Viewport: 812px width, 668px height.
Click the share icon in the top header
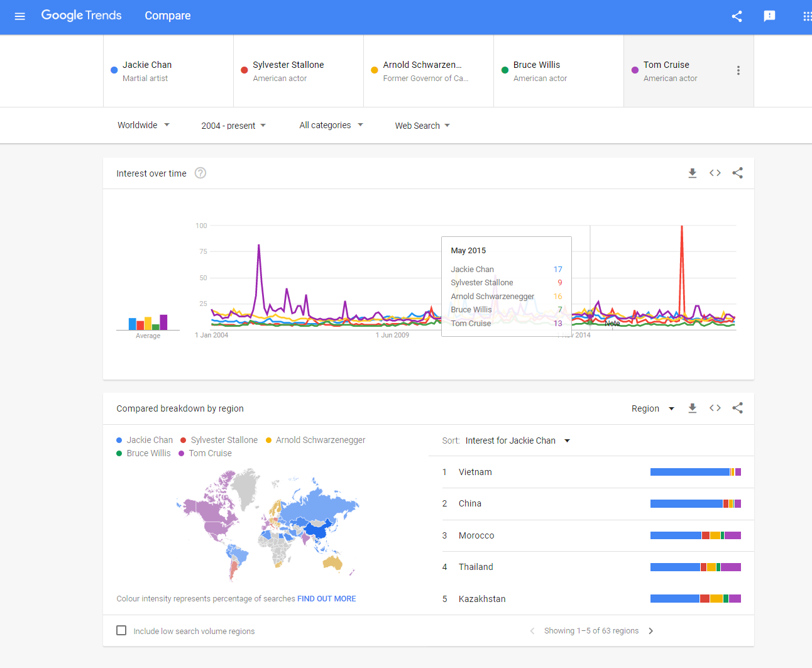[x=737, y=16]
